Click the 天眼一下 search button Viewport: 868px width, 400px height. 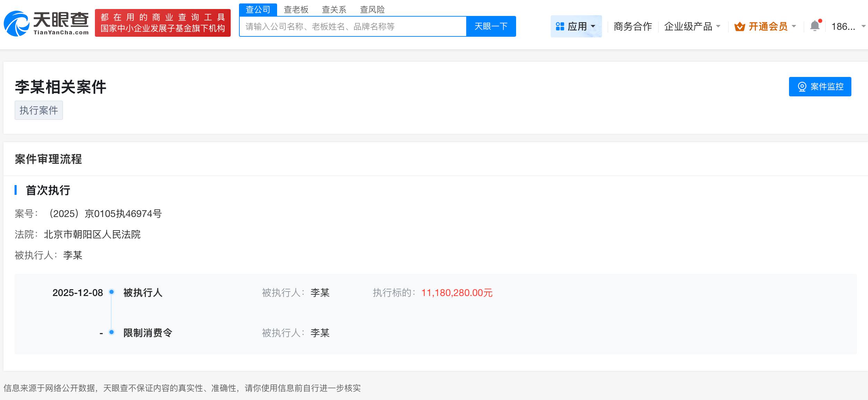click(x=491, y=26)
